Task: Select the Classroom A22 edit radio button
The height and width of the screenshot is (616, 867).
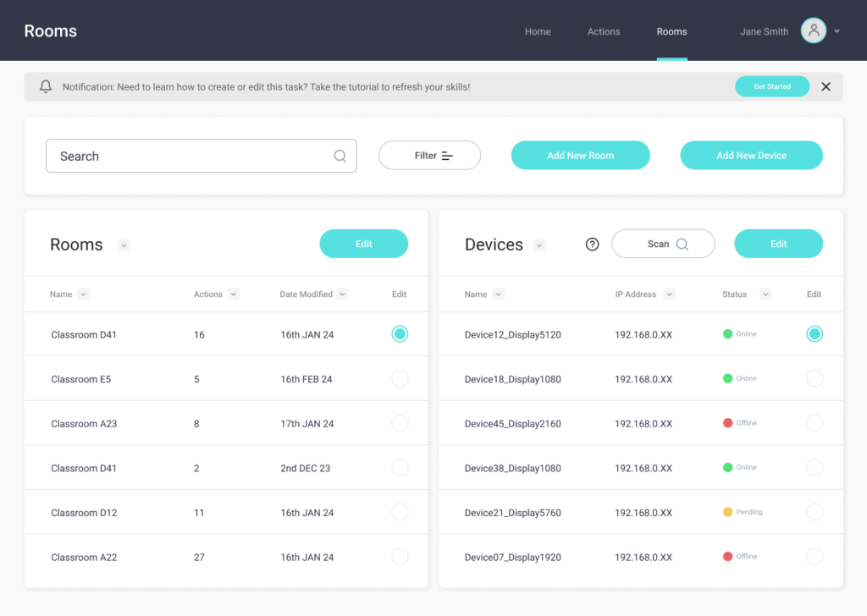Action: point(400,557)
